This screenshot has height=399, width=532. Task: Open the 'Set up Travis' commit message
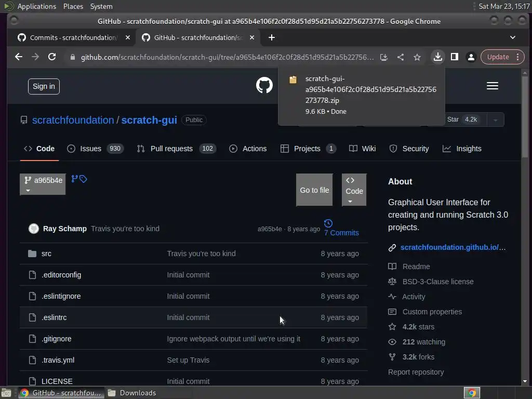[188, 360]
